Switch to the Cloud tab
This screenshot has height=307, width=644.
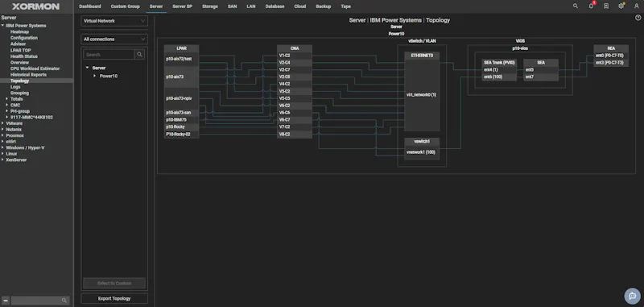300,6
